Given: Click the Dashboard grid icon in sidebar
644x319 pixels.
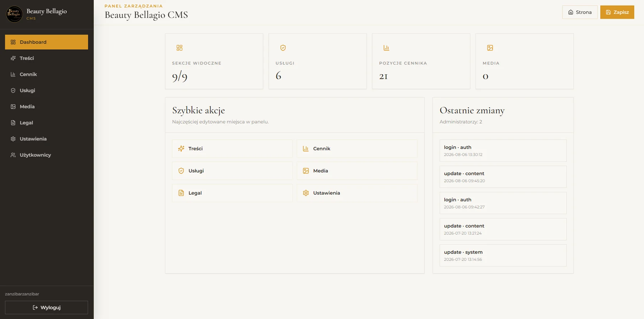Looking at the screenshot, I should (x=13, y=42).
